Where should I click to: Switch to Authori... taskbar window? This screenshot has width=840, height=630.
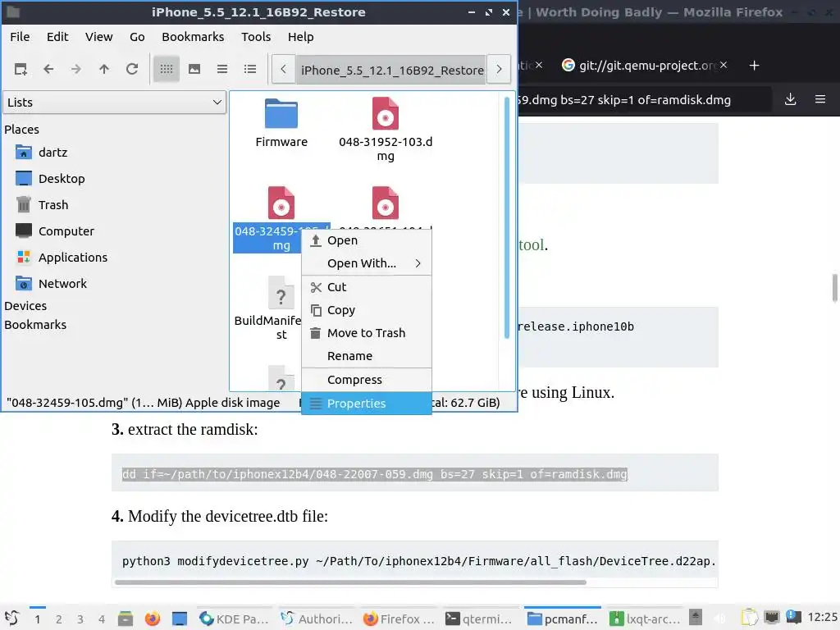(317, 619)
